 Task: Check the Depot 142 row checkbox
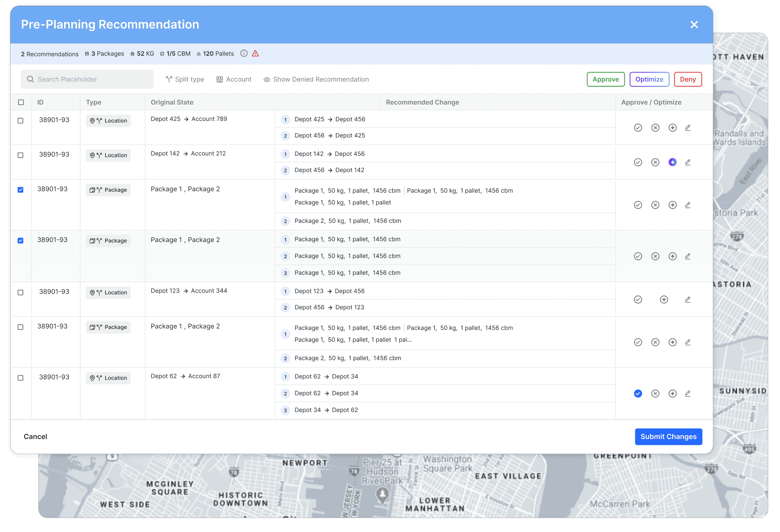coord(21,155)
